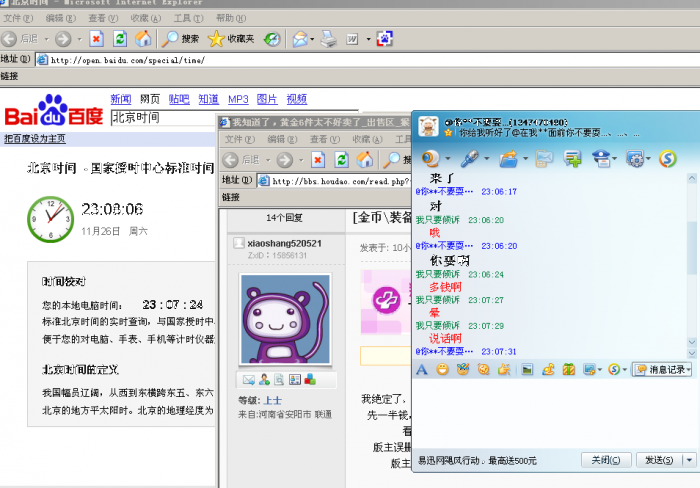Click the Soso search S icon in chat toolbar
Image resolution: width=700 pixels, height=488 pixels.
(614, 369)
